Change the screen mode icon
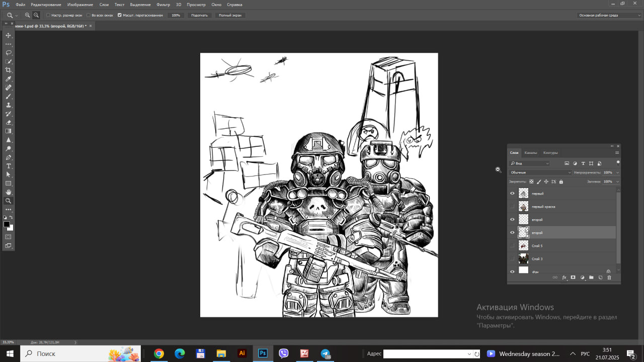 (x=8, y=246)
